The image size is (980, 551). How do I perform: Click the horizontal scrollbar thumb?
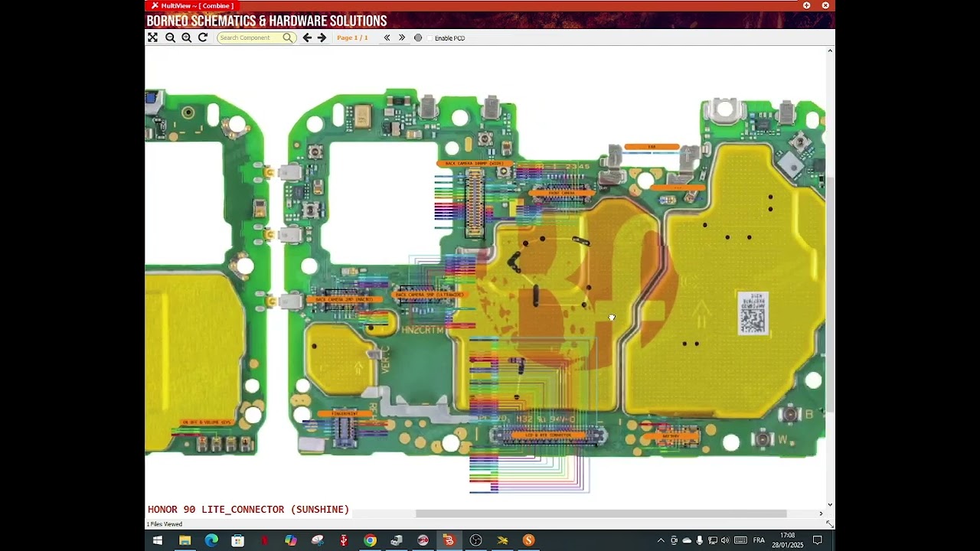601,514
